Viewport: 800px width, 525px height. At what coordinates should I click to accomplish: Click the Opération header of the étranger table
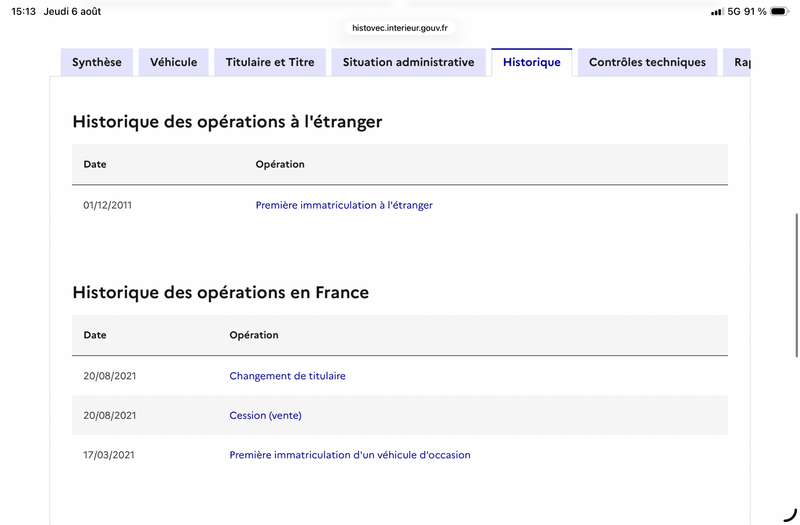[280, 164]
